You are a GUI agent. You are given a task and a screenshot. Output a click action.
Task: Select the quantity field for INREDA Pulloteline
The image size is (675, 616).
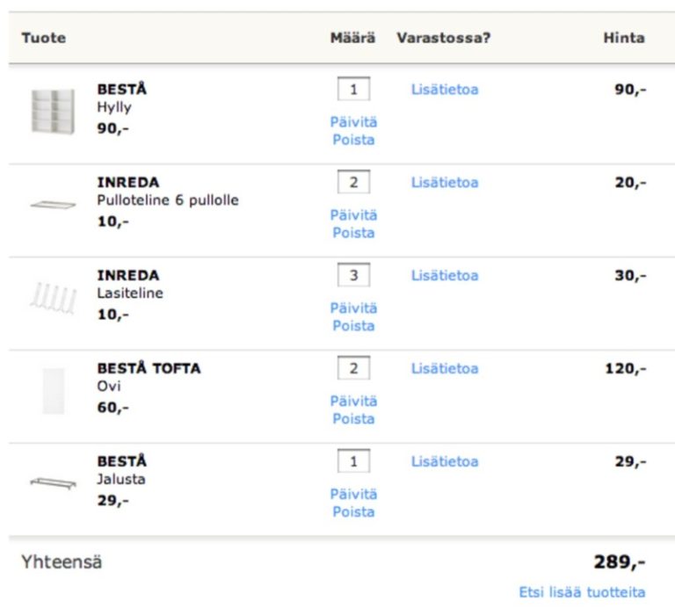point(353,182)
